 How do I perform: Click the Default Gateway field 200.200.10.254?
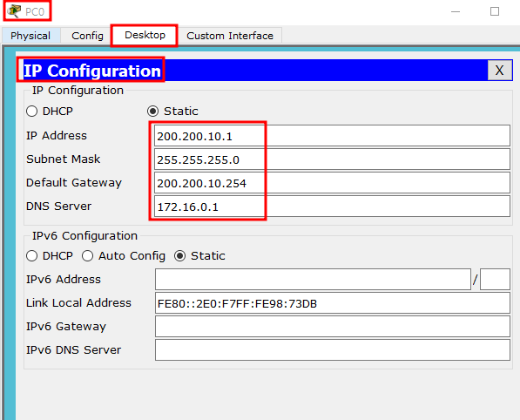tap(332, 182)
